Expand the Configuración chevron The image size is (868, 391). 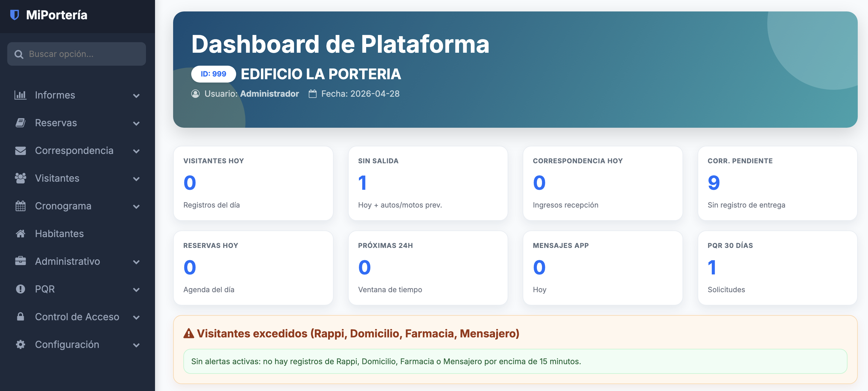(x=136, y=345)
